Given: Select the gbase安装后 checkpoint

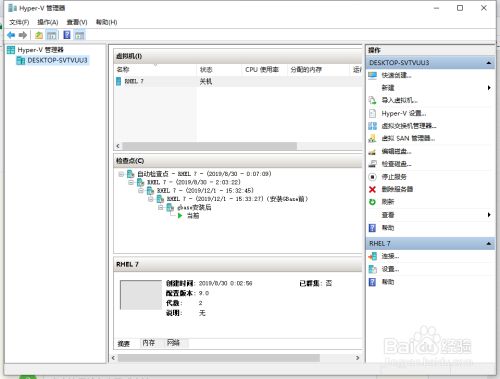Looking at the screenshot, I should 194,207.
